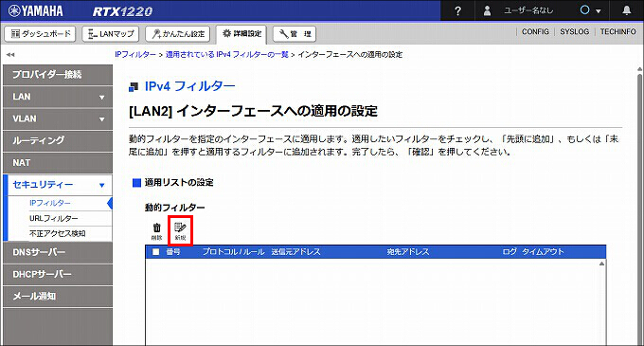Open プロバイダー接続 in sidebar

58,75
